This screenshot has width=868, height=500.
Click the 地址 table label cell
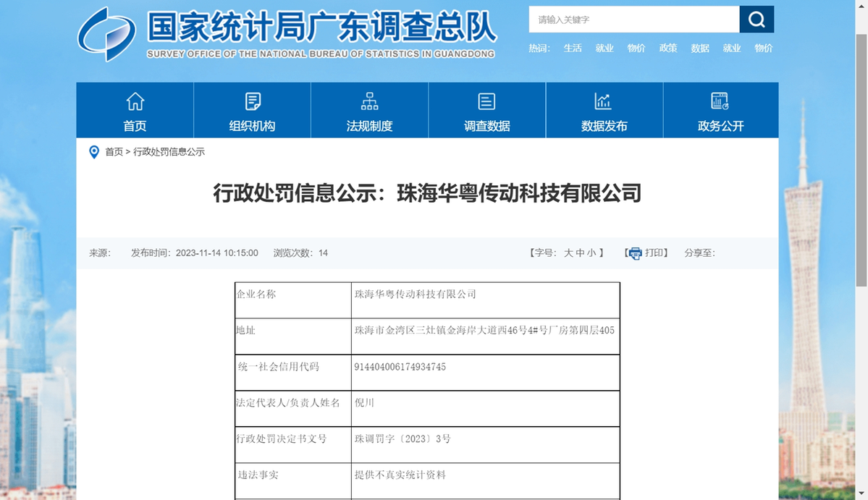pos(293,336)
